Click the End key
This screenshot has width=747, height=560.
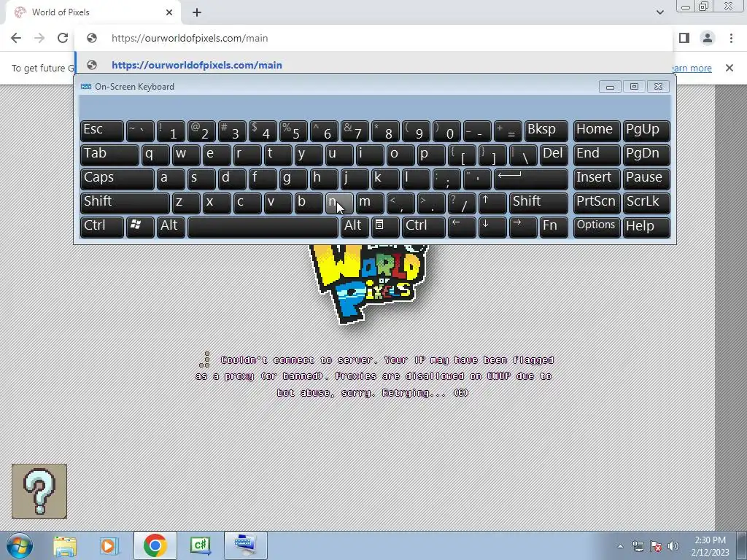point(597,155)
